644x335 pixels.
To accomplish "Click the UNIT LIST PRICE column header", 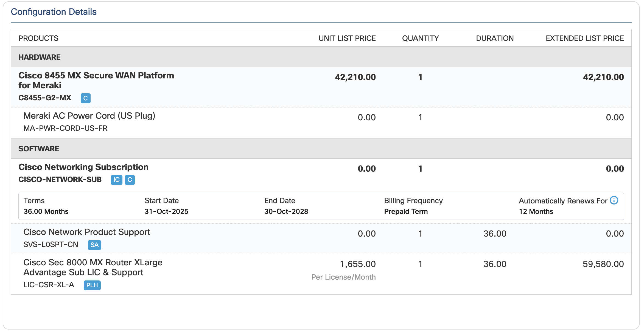I will pyautogui.click(x=347, y=38).
